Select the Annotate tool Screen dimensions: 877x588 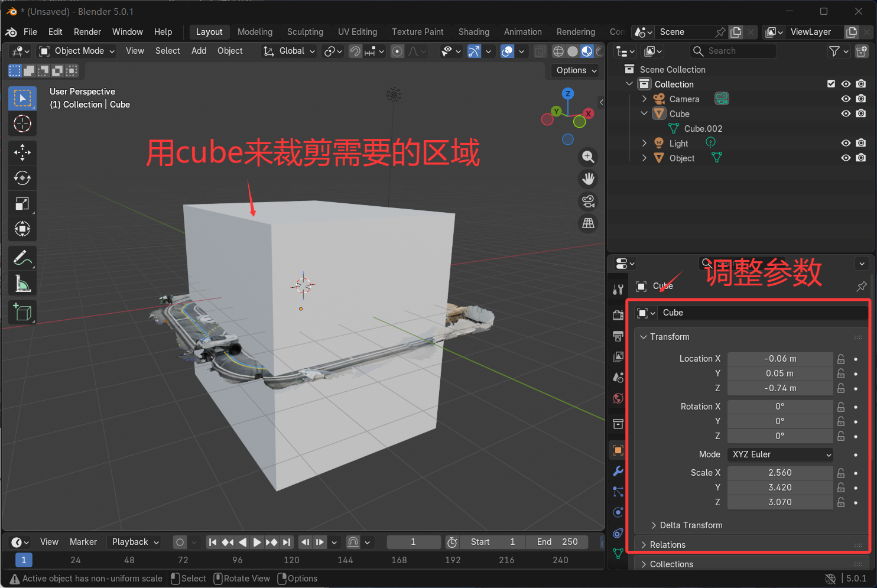(x=22, y=258)
